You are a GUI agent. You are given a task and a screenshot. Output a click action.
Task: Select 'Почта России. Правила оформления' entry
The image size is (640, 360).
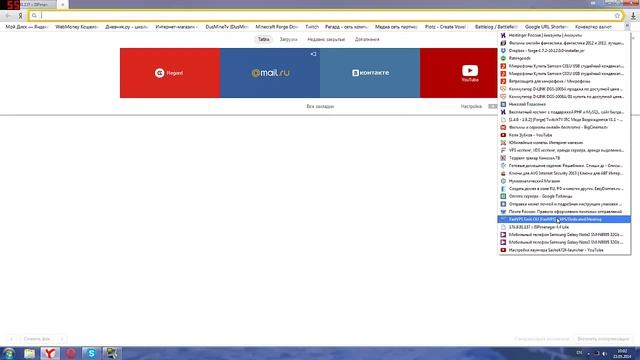pos(564,212)
